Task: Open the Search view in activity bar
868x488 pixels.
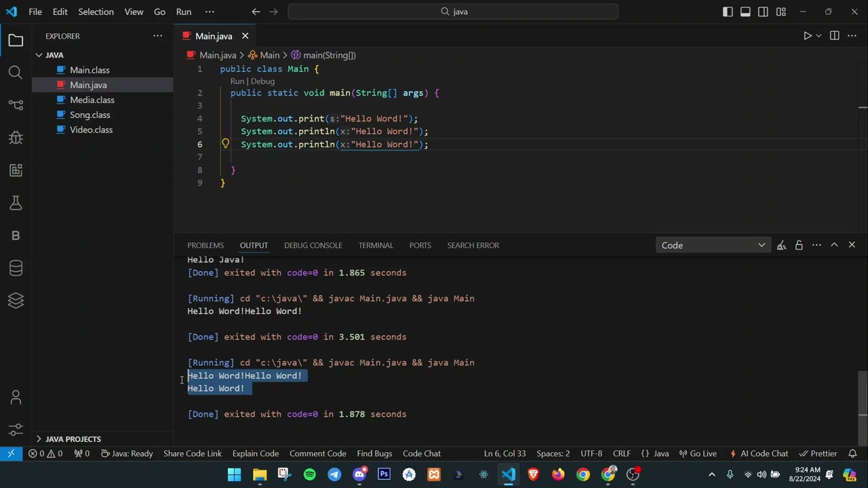Action: (x=16, y=73)
